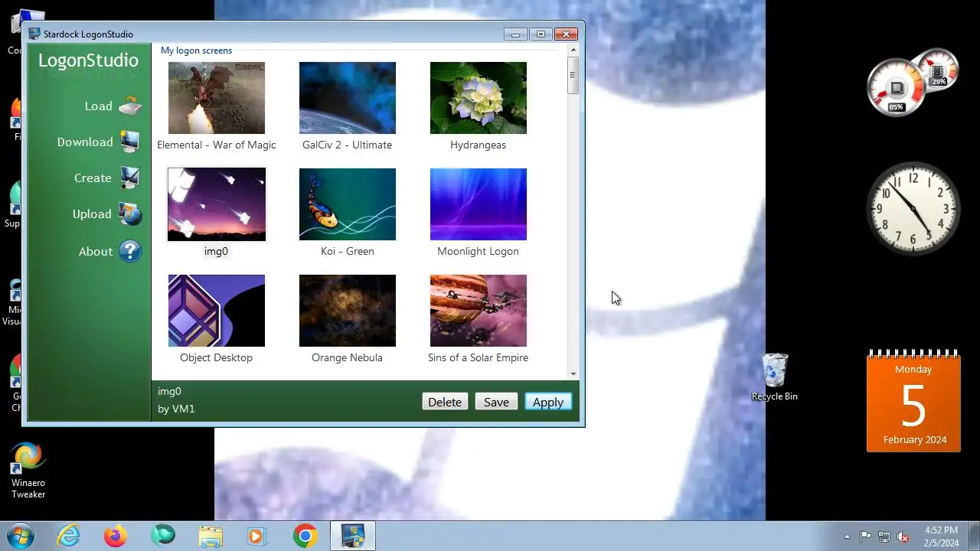The height and width of the screenshot is (551, 980).
Task: Open the Windows Start menu
Action: pyautogui.click(x=19, y=536)
